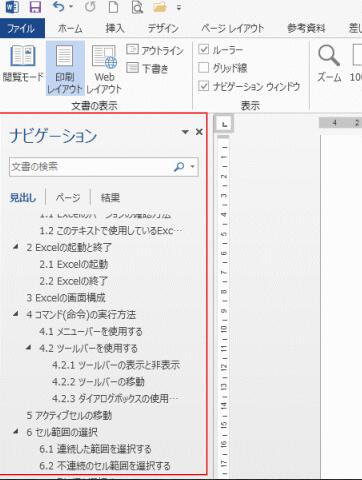Screen dimensions: 362x480
Task: Switch to 下書き view
Action: 148,68
